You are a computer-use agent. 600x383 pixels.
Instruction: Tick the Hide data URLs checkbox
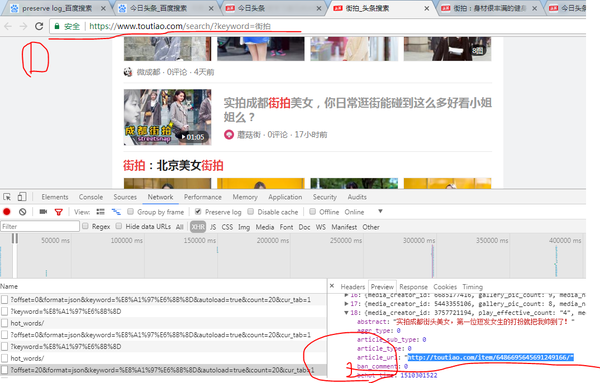coord(119,226)
